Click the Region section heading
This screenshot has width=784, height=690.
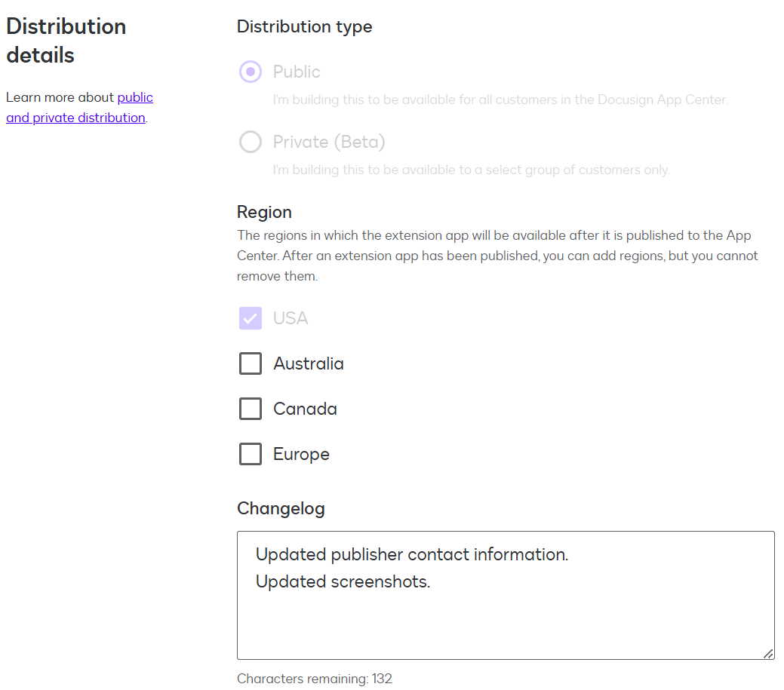pyautogui.click(x=264, y=213)
